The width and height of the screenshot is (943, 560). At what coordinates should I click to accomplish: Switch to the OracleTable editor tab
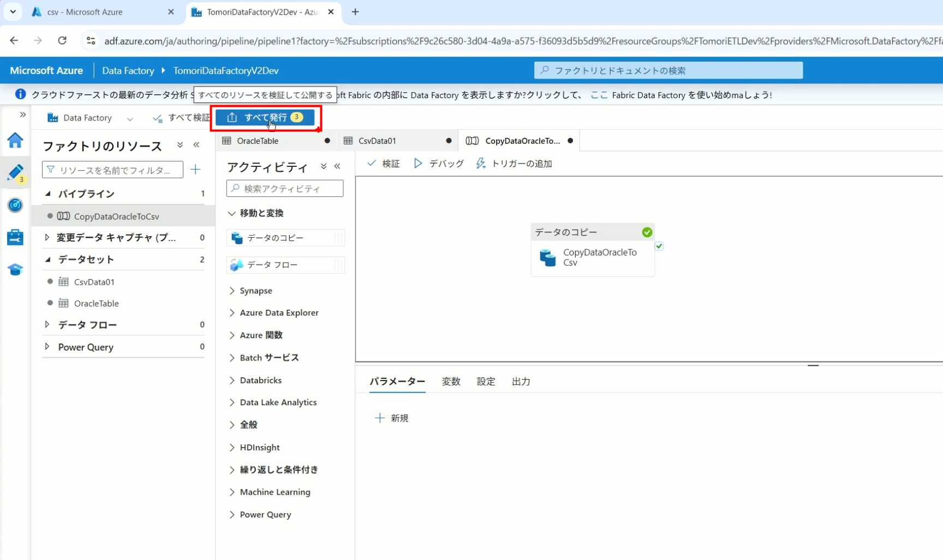(x=258, y=141)
